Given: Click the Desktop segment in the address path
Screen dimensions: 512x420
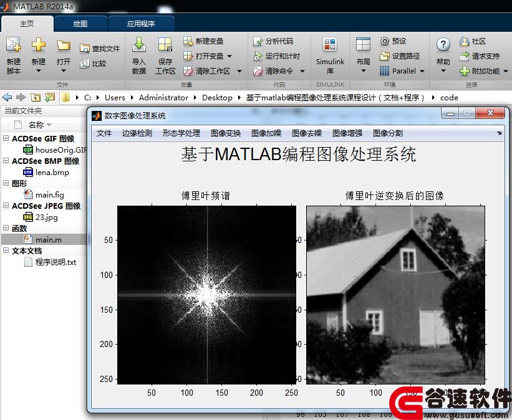Looking at the screenshot, I should coord(217,98).
